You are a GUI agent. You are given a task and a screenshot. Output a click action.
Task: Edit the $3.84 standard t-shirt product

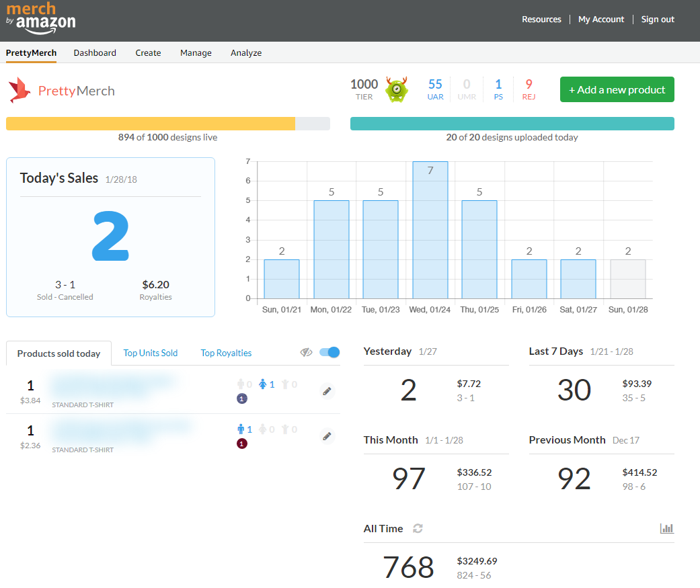327,391
